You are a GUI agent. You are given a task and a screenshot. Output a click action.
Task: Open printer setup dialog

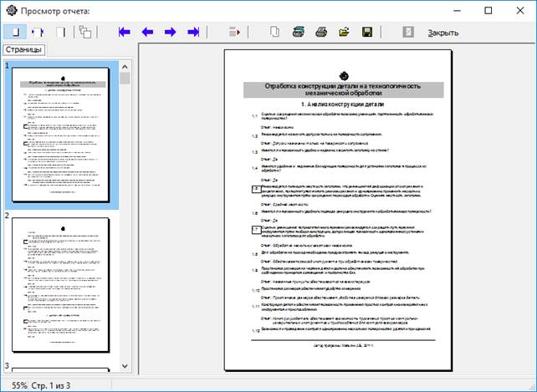point(298,32)
